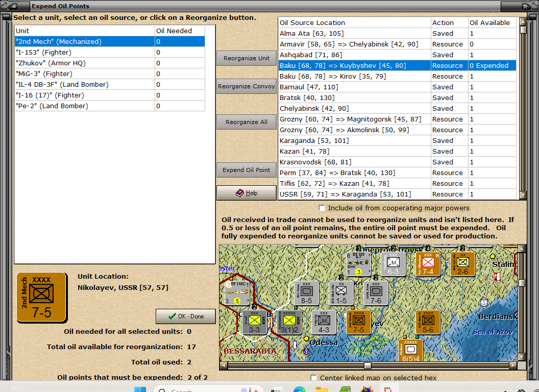Click the map vertical scroll up arrow
Image resolution: width=539 pixels, height=392 pixels.
coord(522,248)
